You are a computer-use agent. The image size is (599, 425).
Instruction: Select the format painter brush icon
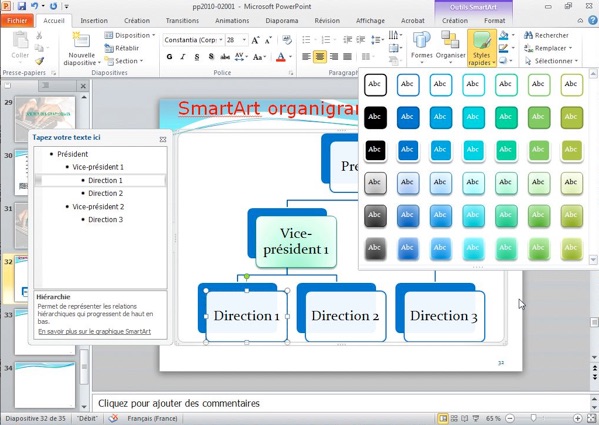point(39,61)
